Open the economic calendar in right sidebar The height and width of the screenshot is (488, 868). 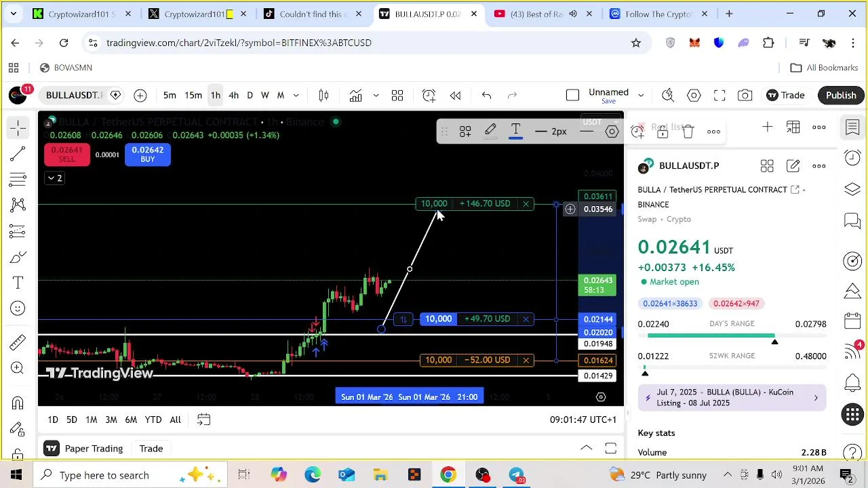(852, 321)
